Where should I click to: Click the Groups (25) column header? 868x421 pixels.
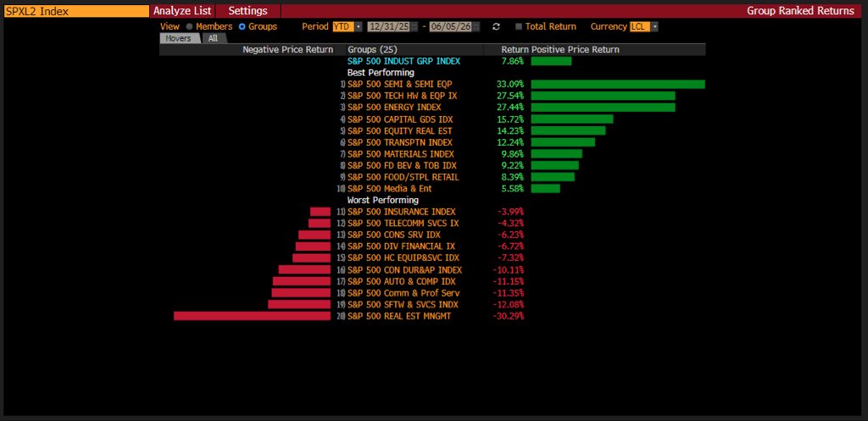(x=373, y=50)
